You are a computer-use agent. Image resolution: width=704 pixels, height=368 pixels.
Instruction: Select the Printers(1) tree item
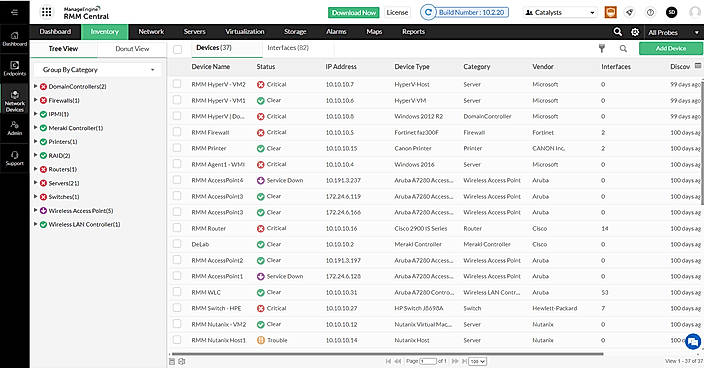click(x=63, y=141)
